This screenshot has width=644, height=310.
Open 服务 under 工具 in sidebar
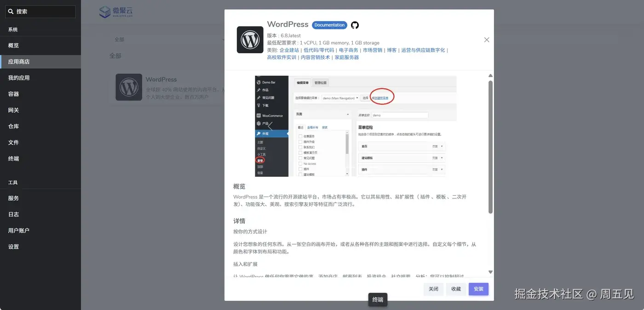(40, 198)
